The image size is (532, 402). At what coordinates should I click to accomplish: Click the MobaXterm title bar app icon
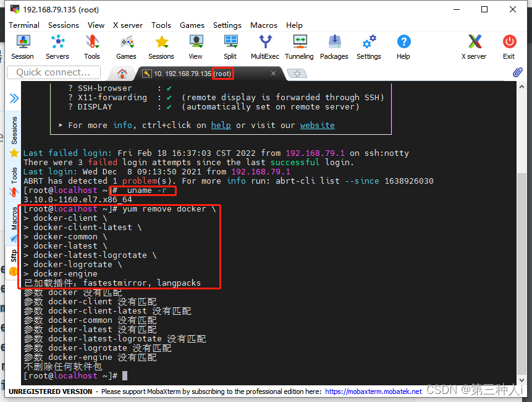click(15, 9)
